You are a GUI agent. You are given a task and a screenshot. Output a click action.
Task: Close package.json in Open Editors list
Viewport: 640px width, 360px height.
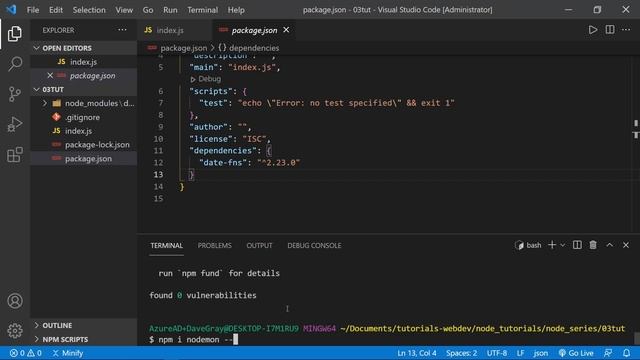point(50,76)
